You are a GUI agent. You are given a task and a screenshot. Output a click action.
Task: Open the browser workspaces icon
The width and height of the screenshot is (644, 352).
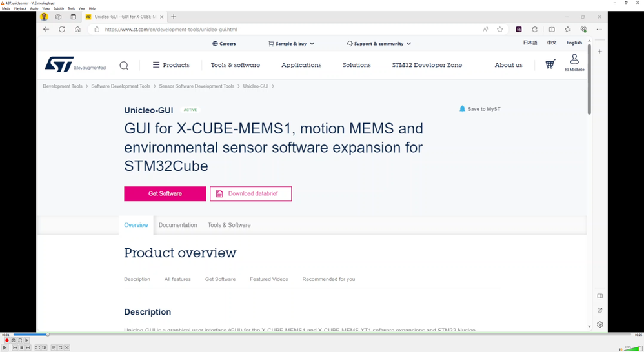[58, 17]
